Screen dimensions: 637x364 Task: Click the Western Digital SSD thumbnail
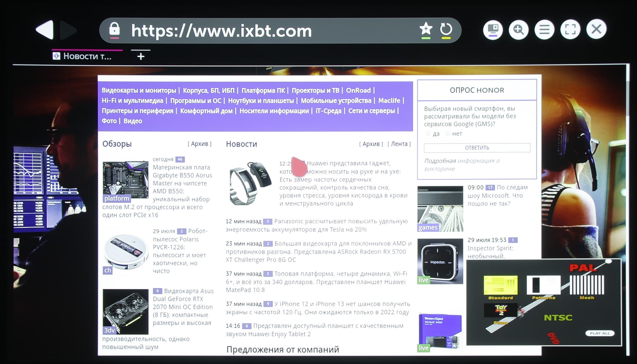[440, 332]
